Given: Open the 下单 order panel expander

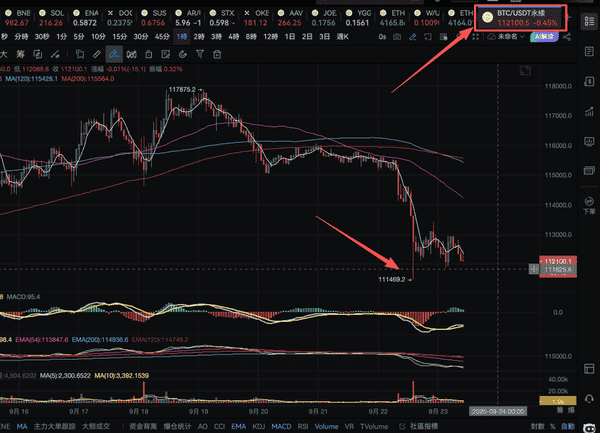Looking at the screenshot, I should 589,203.
